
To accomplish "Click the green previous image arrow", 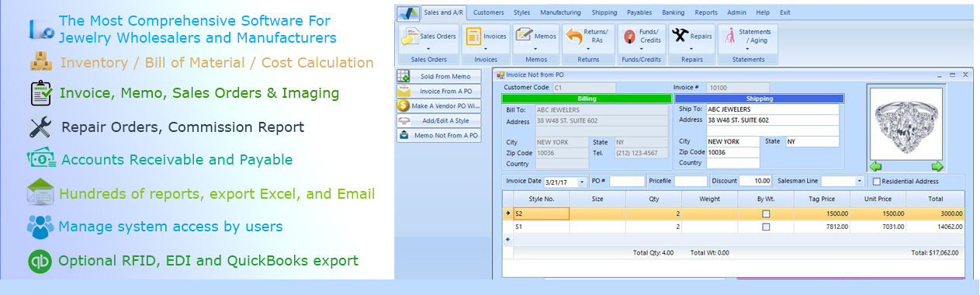I will (x=875, y=166).
